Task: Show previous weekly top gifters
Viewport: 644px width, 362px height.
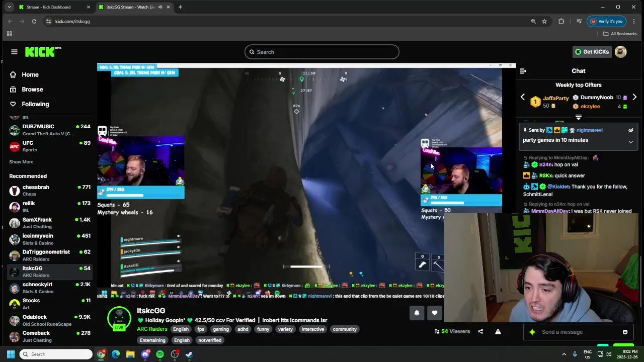Action: coord(522,97)
